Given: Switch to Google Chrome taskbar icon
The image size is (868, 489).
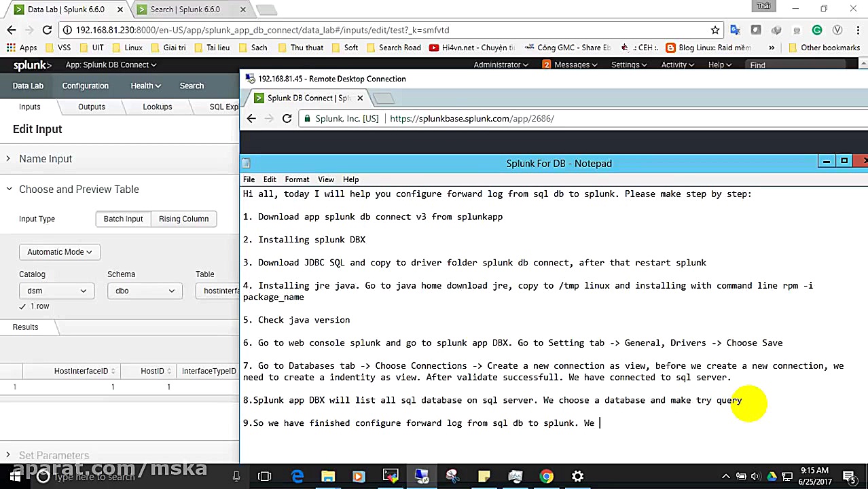Looking at the screenshot, I should 547,477.
